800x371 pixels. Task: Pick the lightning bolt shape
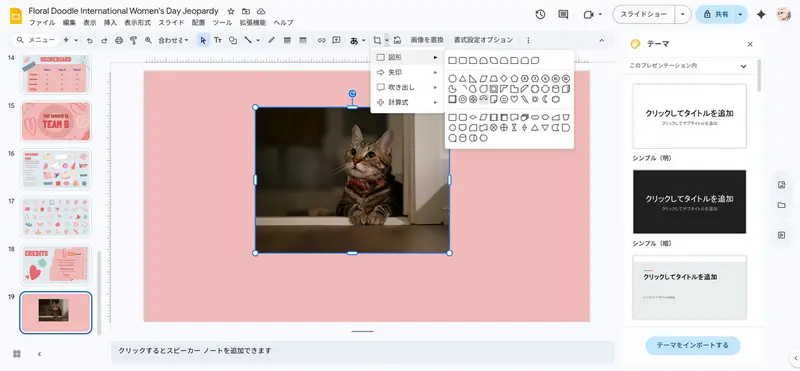coord(525,100)
